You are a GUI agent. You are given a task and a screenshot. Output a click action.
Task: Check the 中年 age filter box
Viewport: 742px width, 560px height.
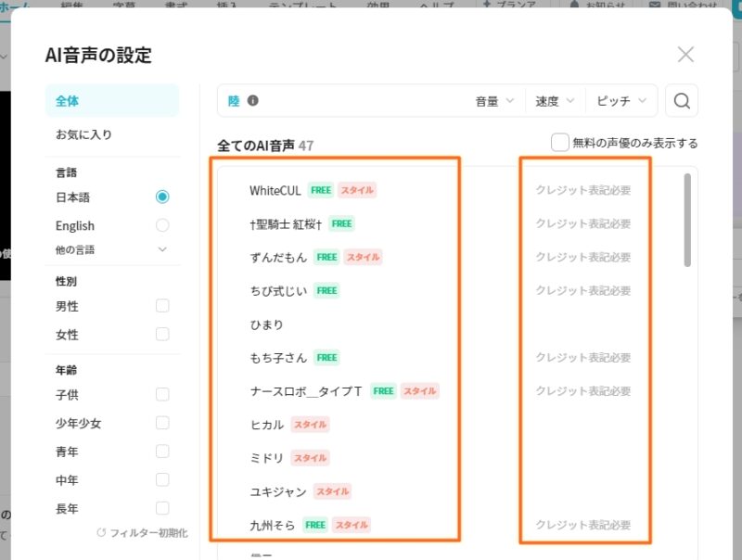[x=162, y=480]
